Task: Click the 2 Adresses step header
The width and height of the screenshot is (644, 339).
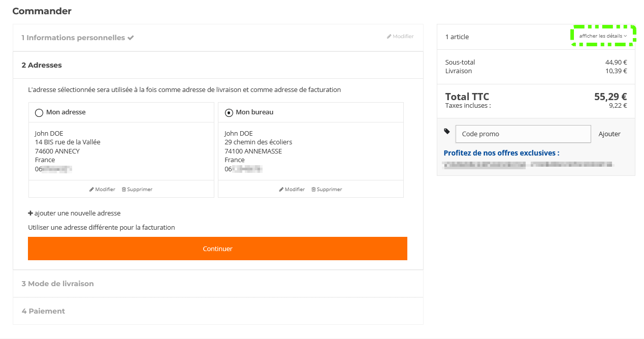Action: click(42, 65)
